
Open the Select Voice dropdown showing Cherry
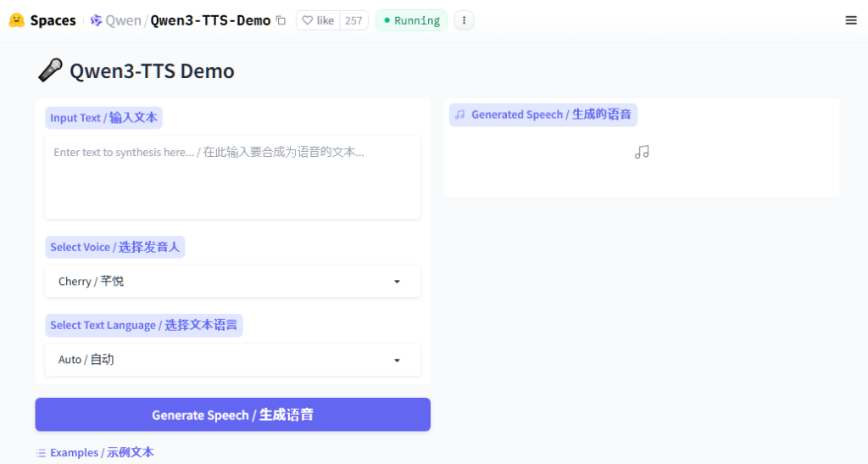(x=220, y=282)
